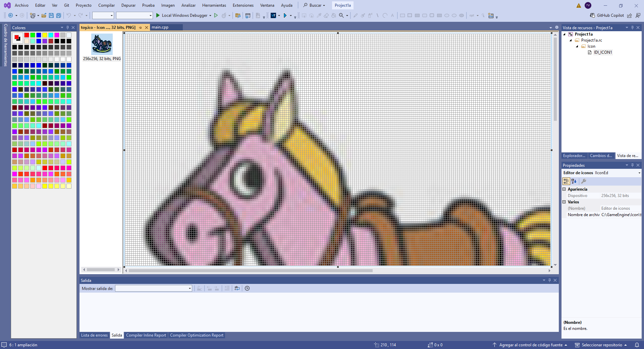Close the toy.ico editor tab
Screen dimensions: 644x349
pos(147,28)
